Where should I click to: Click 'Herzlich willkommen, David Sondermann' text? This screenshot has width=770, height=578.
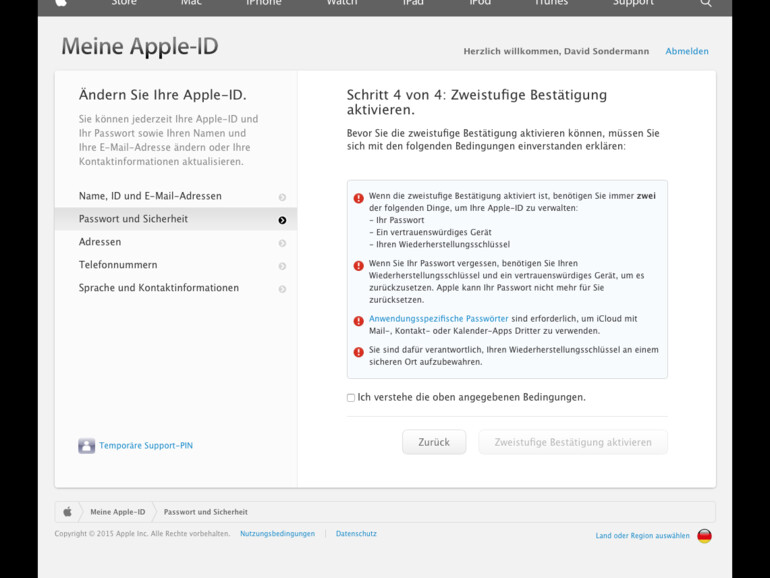click(556, 51)
